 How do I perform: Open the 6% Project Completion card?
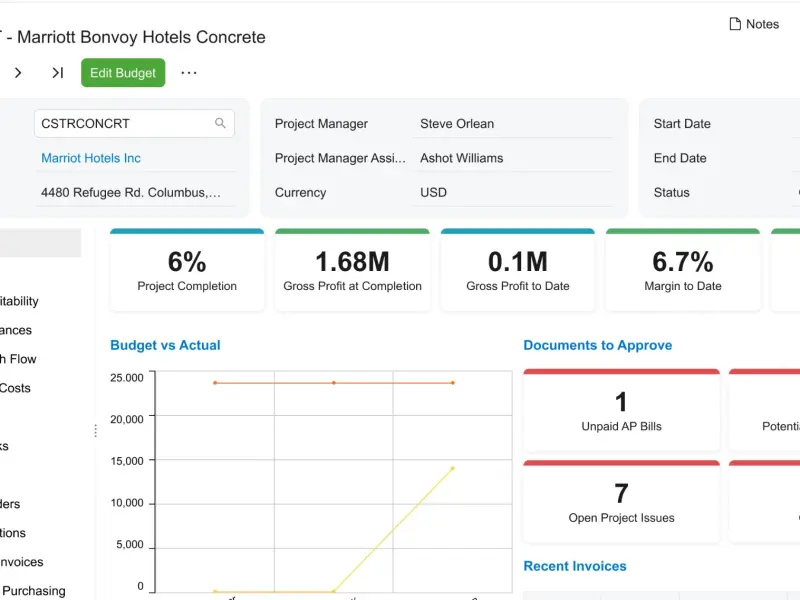click(187, 270)
